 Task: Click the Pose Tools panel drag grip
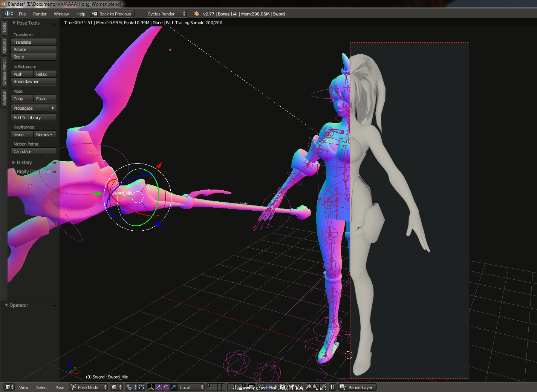(54, 23)
